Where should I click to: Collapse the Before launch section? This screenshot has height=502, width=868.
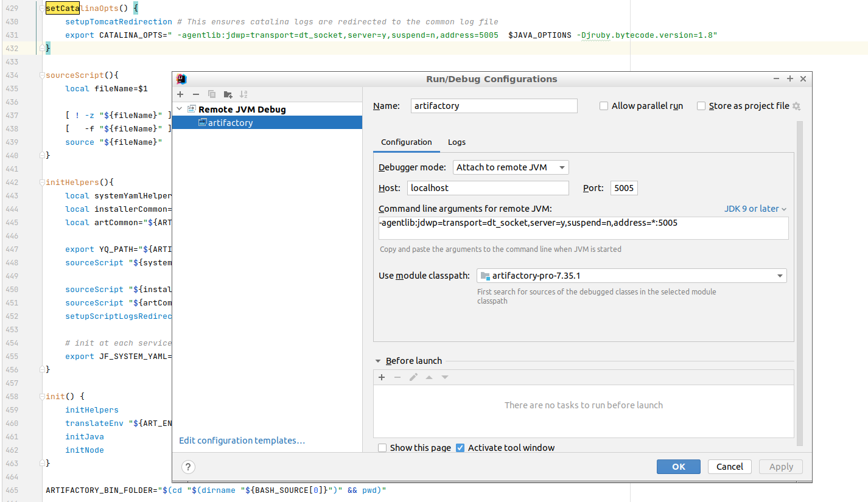click(x=378, y=361)
